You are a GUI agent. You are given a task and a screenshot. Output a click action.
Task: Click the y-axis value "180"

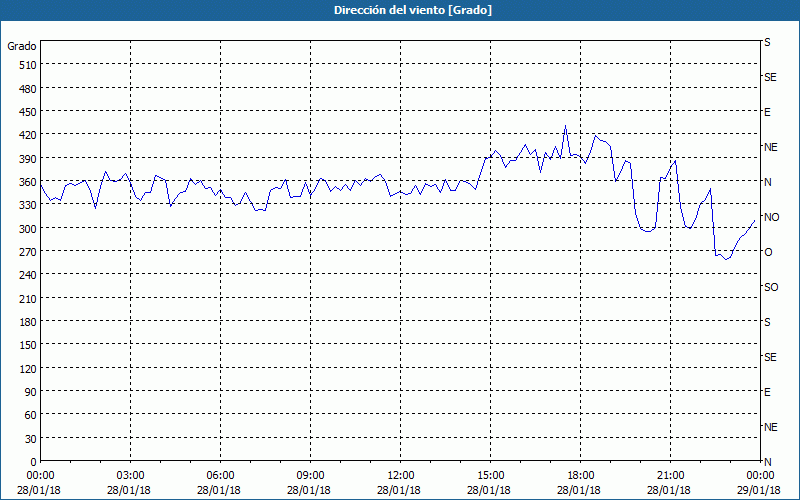click(28, 322)
